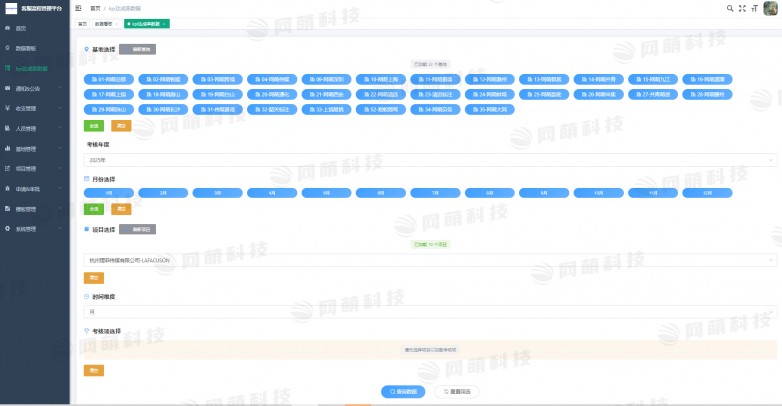The width and height of the screenshot is (782, 406).
Task: Click the 重置筛选 button
Action: tap(456, 391)
